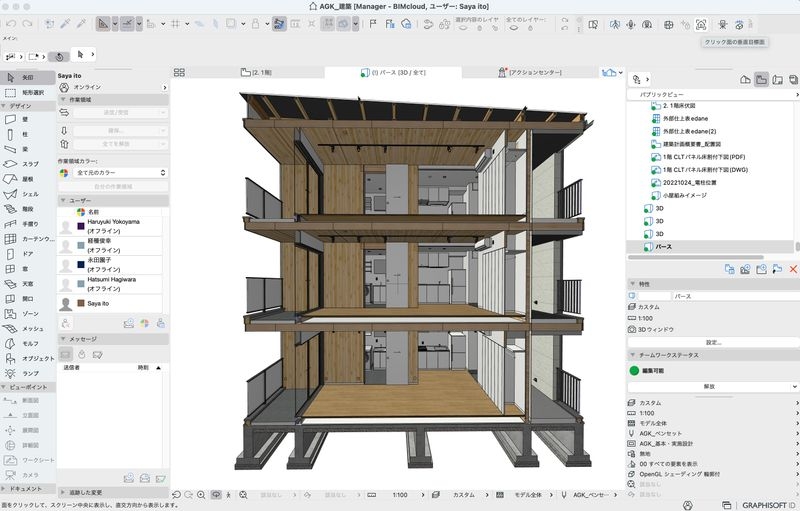Click Haruyuki Yokoyama's color swatch
Viewport: 800px width, 511px height.
pos(81,226)
